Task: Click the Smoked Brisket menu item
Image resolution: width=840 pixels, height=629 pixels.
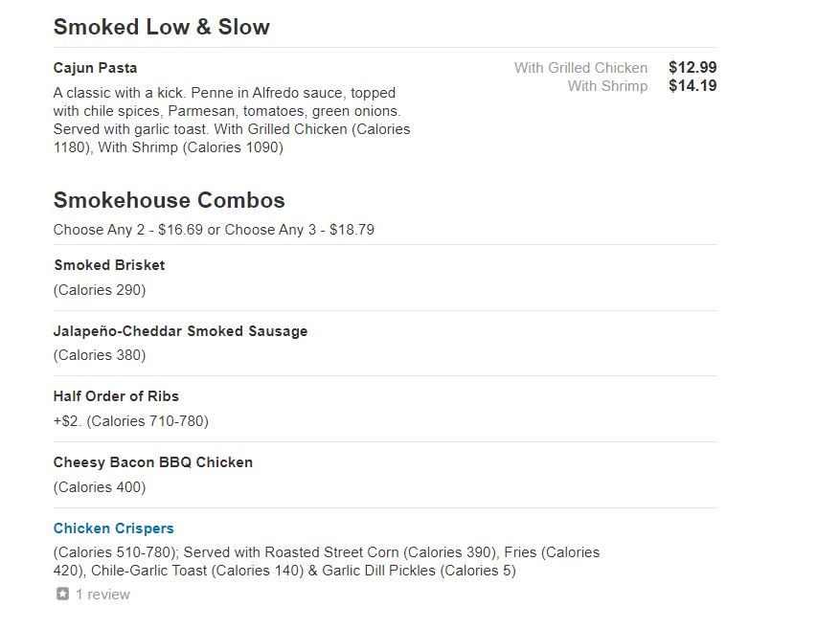Action: click(110, 265)
